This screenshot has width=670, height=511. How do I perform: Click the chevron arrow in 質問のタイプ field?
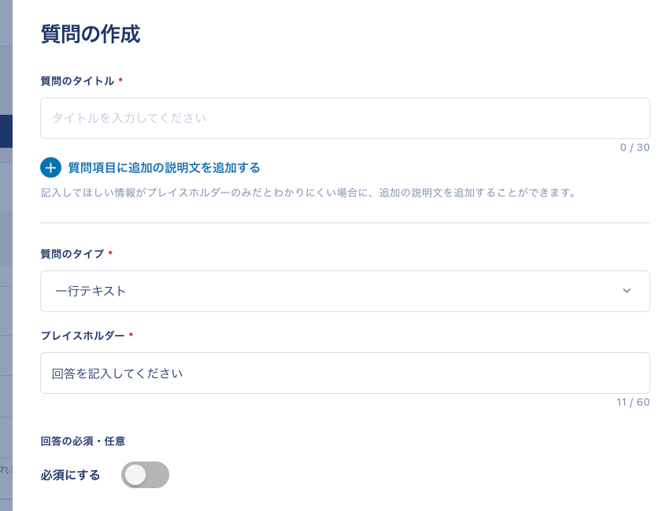[627, 291]
